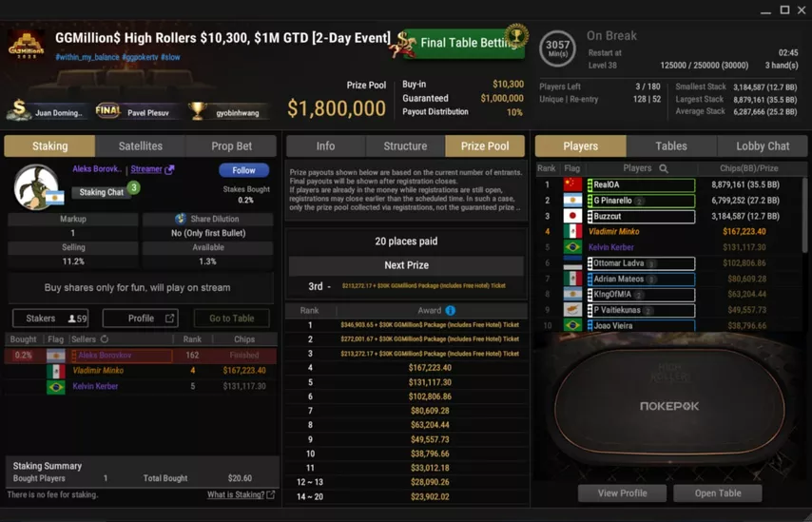Click the Award info icon
This screenshot has width=812, height=522.
(x=451, y=310)
